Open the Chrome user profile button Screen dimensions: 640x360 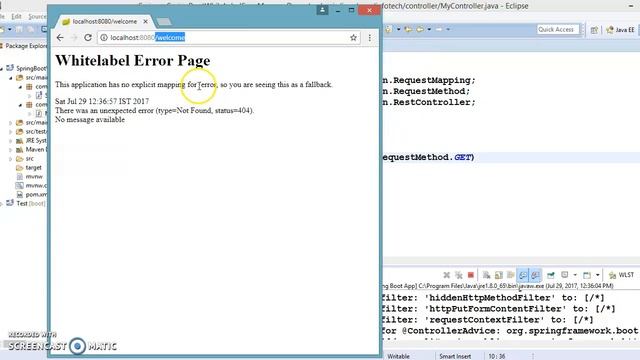322,10
